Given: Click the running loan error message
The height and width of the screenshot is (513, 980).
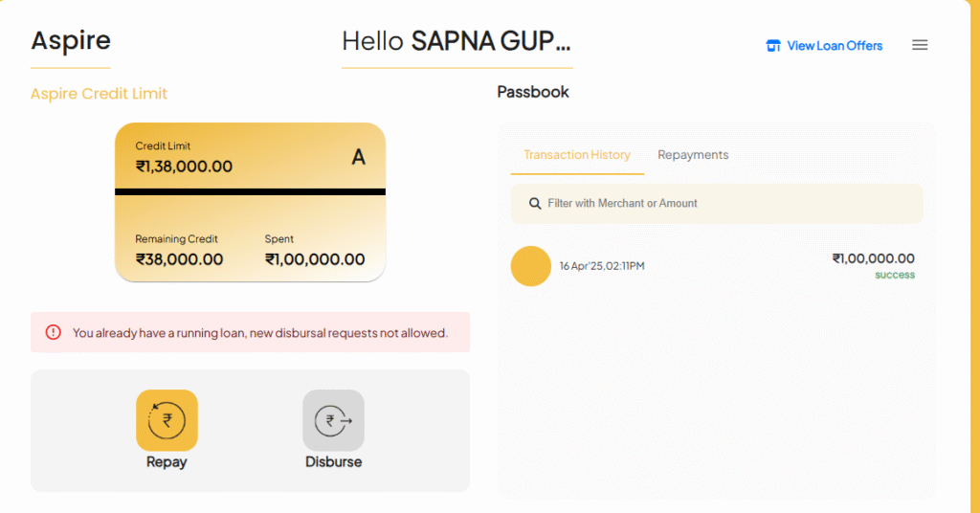Looking at the screenshot, I should click(260, 333).
